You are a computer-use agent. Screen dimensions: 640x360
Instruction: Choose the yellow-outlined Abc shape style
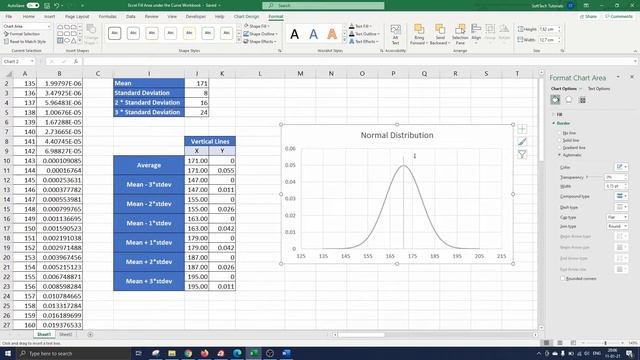point(189,33)
